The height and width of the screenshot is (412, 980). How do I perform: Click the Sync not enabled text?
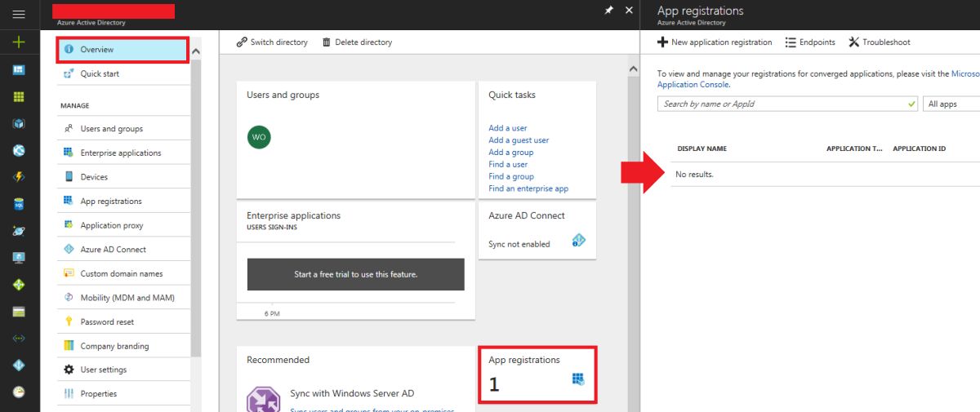coord(519,244)
